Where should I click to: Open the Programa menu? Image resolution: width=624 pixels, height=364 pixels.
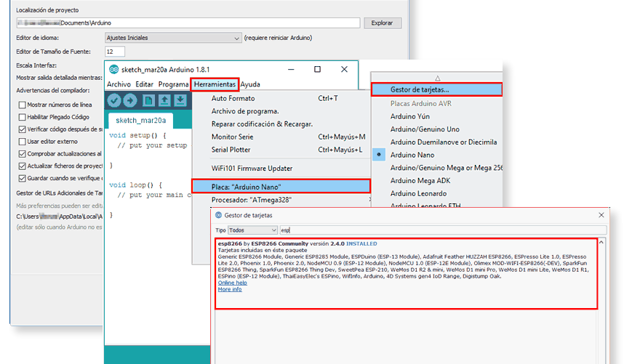(x=173, y=84)
